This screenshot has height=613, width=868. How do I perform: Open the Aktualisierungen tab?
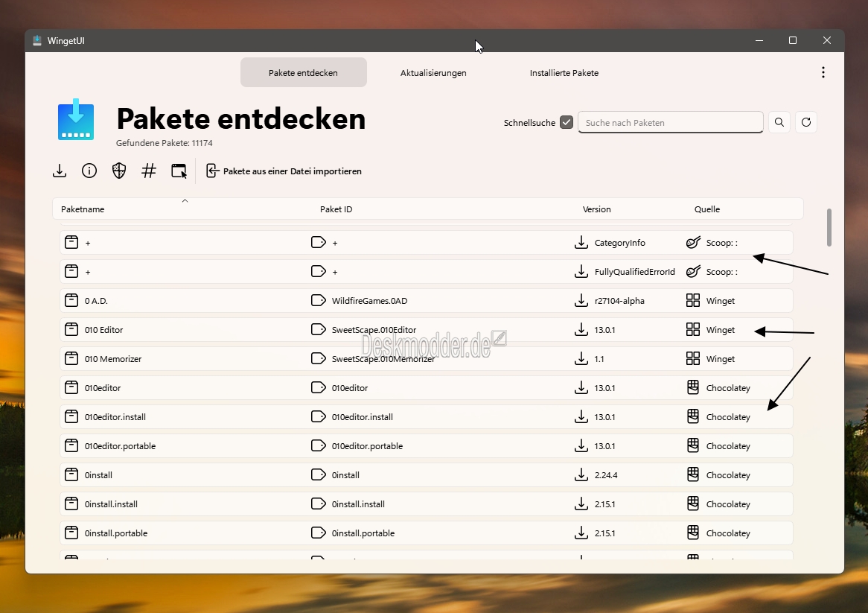433,72
